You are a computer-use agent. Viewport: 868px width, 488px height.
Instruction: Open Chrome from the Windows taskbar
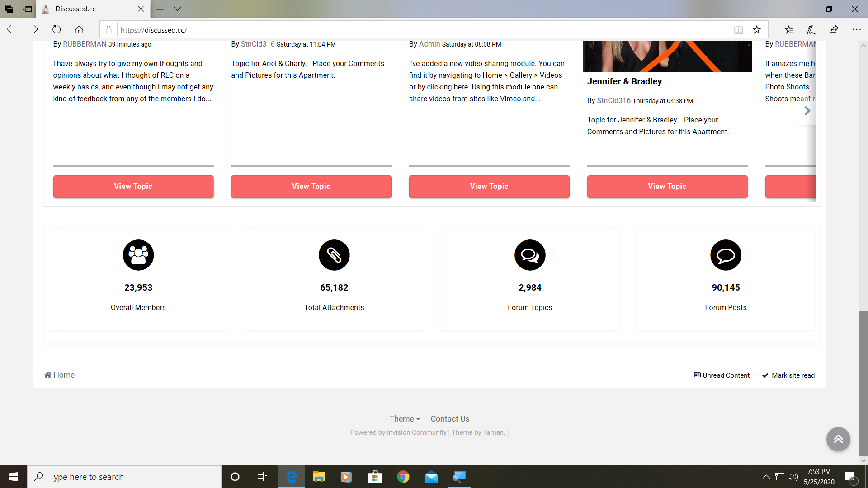click(403, 477)
